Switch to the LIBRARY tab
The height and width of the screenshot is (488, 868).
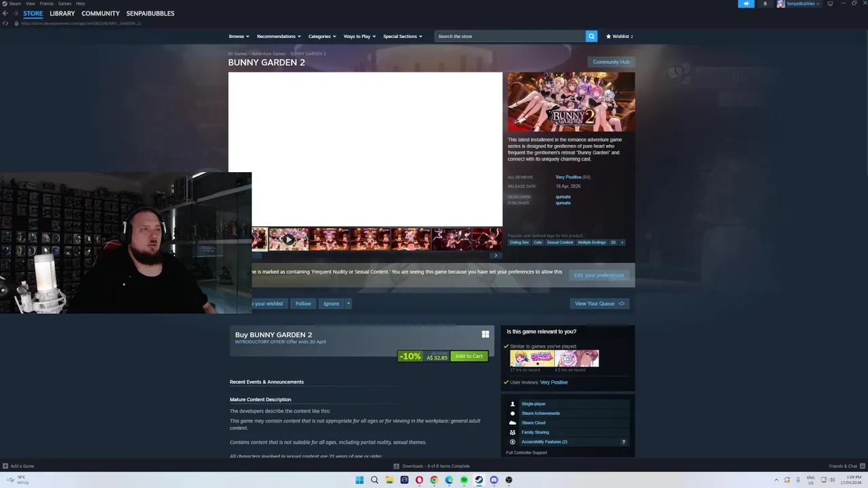(62, 14)
